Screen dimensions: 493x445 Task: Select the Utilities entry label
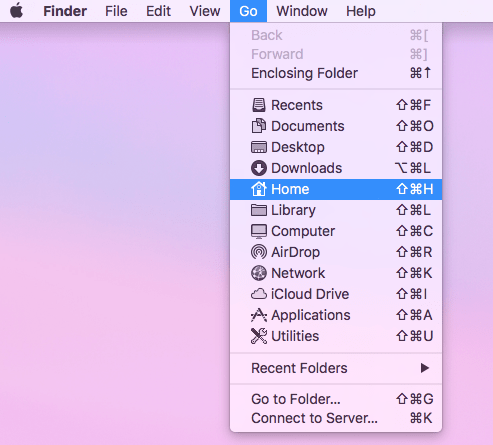click(x=295, y=336)
